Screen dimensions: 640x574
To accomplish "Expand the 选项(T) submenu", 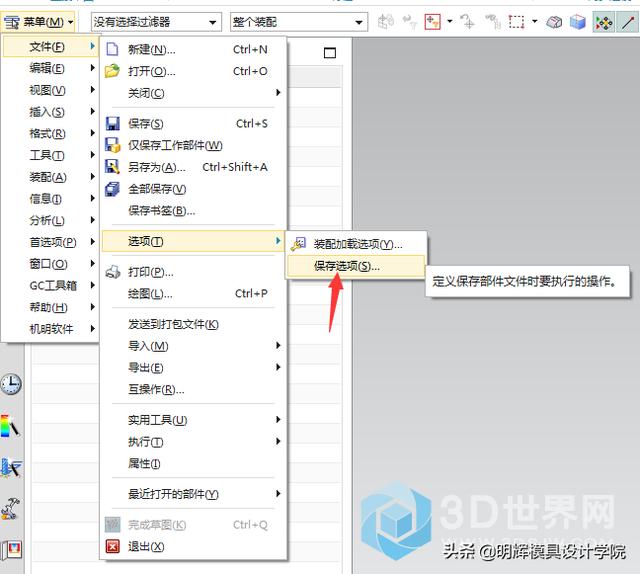I will [x=193, y=241].
